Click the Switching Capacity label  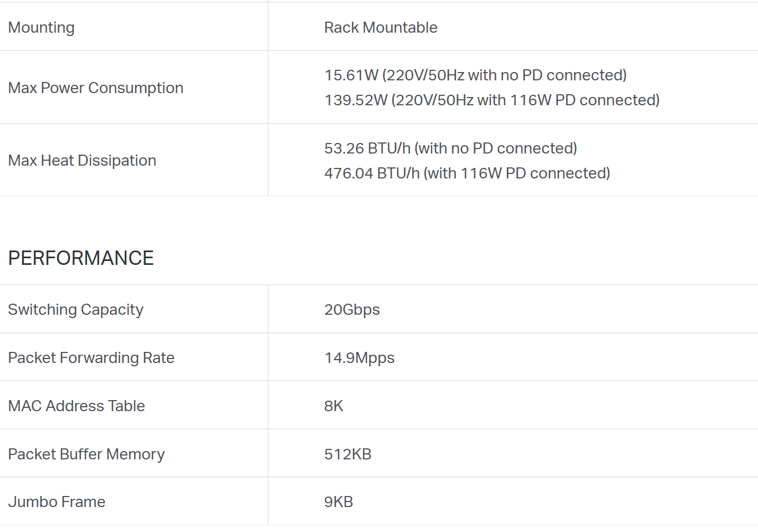[x=76, y=310]
